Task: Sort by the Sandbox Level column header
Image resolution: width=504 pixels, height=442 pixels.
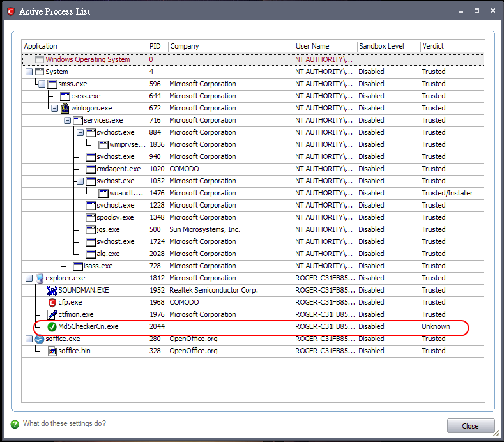Action: click(388, 46)
